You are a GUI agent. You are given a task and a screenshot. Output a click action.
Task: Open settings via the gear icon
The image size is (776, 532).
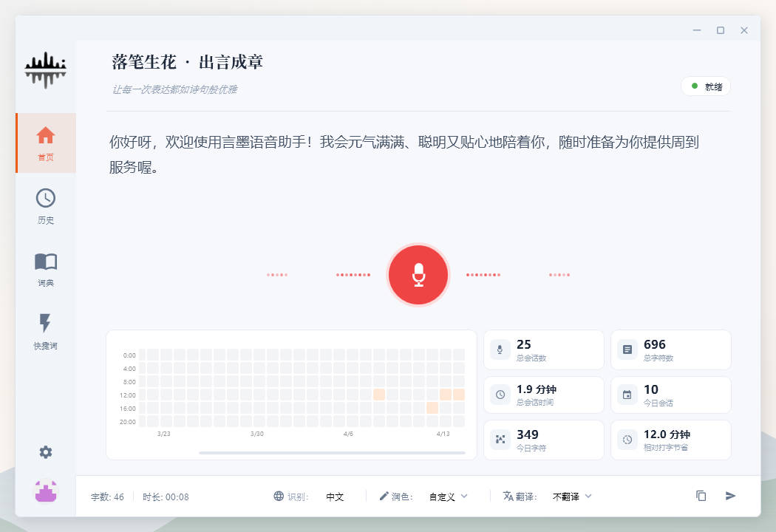(x=46, y=451)
